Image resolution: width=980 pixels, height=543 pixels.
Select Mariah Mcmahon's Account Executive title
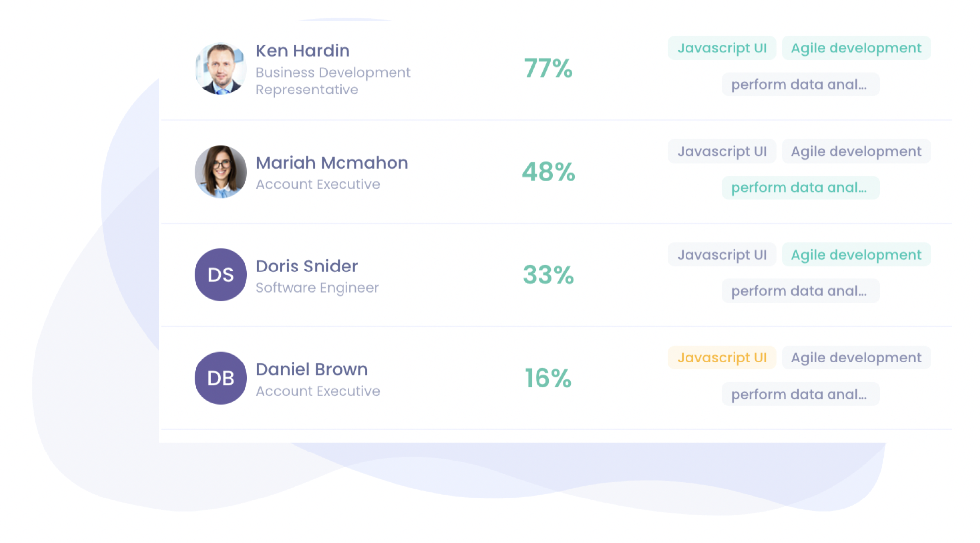click(318, 184)
